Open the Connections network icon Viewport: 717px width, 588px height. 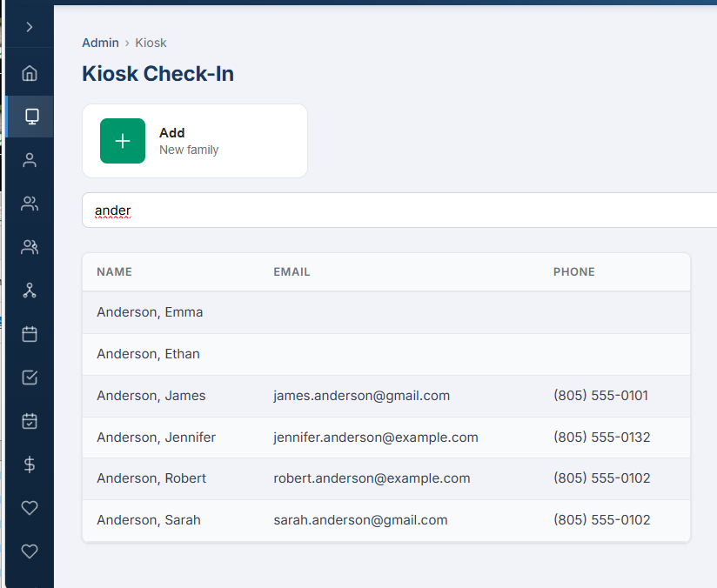[x=30, y=290]
